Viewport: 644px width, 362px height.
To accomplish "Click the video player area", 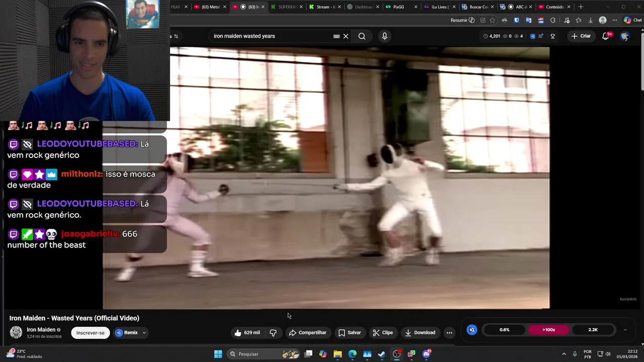I will point(326,178).
